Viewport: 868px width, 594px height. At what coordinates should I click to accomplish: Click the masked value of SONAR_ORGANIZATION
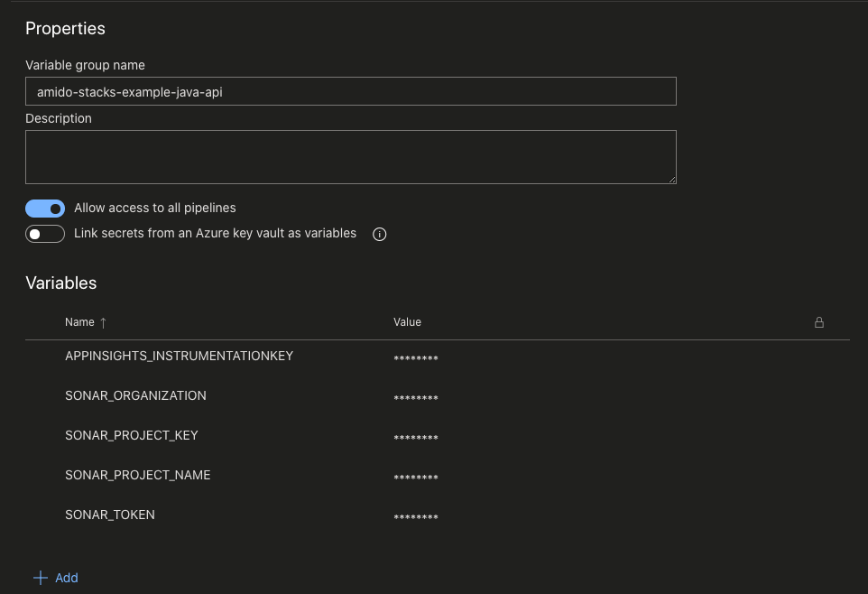click(x=416, y=398)
